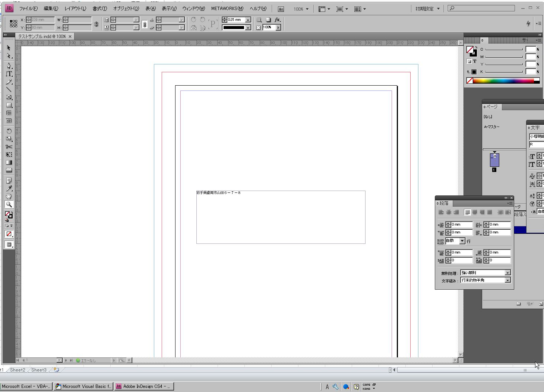The image size is (544, 392).
Task: Open the 初期設定 workspace dropdown
Action: click(427, 9)
